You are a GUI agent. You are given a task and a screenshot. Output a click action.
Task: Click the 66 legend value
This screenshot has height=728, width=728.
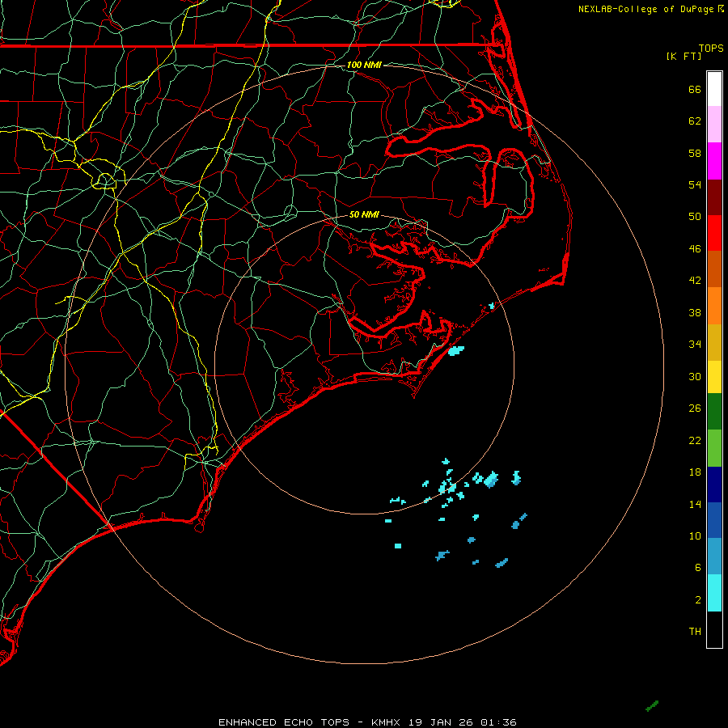[695, 89]
